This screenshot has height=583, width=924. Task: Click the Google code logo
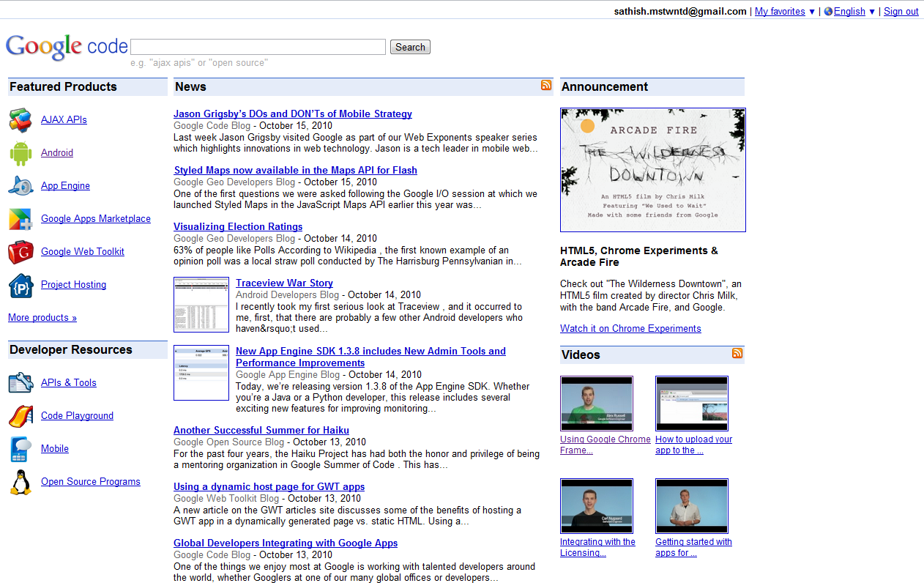point(67,47)
